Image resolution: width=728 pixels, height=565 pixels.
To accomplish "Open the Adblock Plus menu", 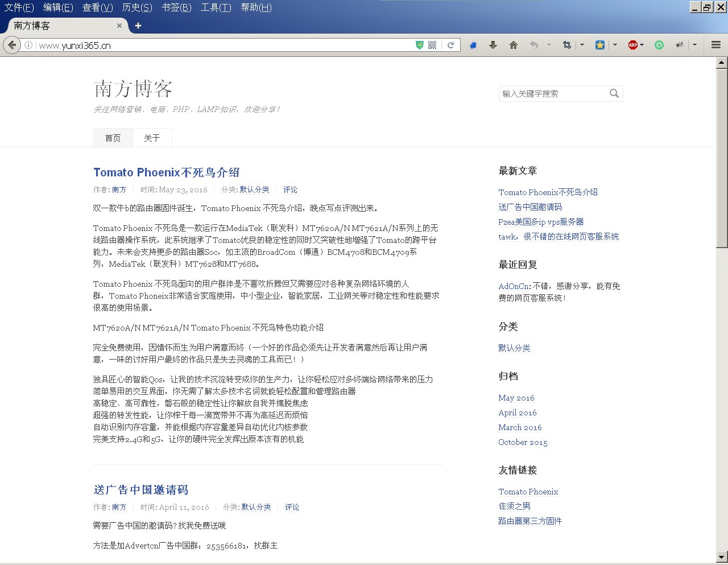I will pos(635,45).
